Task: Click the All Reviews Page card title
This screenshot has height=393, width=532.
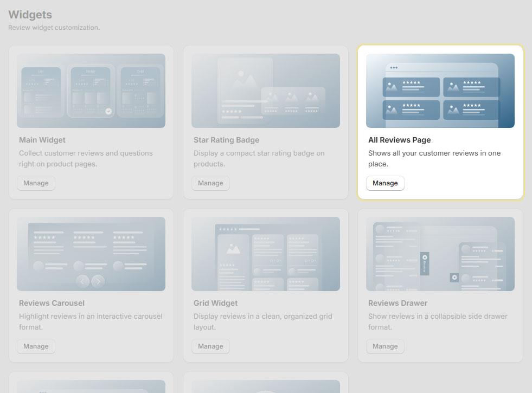Action: [400, 140]
